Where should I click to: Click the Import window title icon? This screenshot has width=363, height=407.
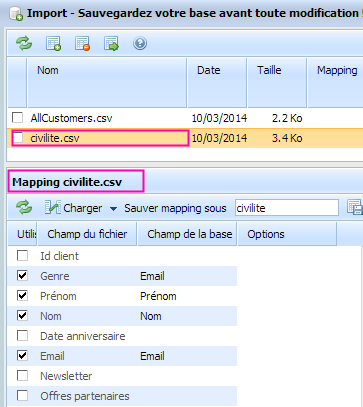(x=16, y=14)
